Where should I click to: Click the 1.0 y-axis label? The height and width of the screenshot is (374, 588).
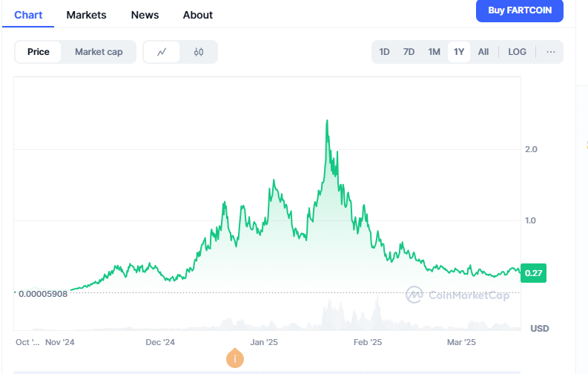[x=530, y=220]
